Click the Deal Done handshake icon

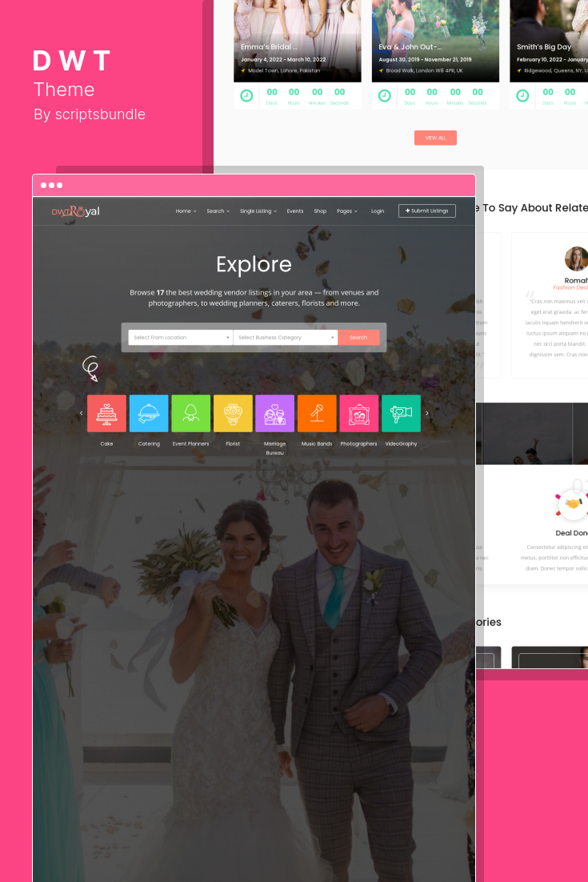[572, 503]
